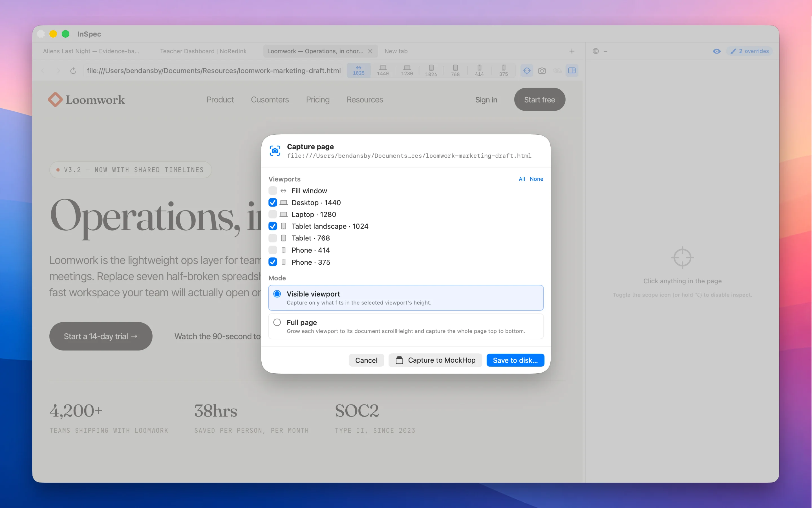The width and height of the screenshot is (812, 508).
Task: Click None to deselect viewports
Action: tap(536, 179)
